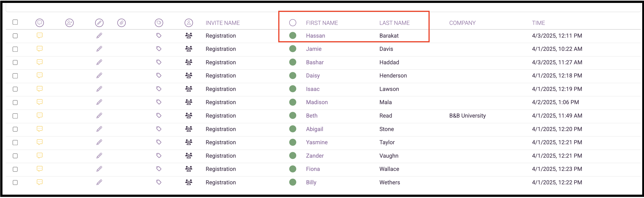Sort by the TIME column header
Screen dimensions: 644x198
point(538,23)
